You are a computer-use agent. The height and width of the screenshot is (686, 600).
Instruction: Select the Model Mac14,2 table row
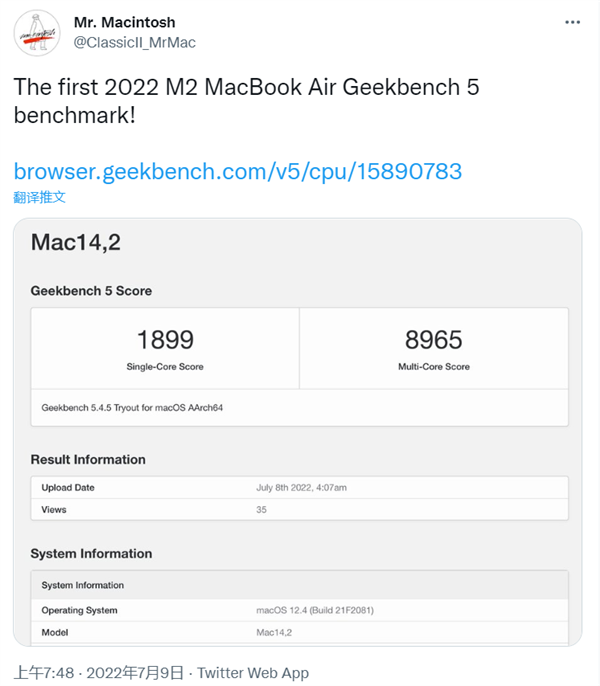point(300,632)
